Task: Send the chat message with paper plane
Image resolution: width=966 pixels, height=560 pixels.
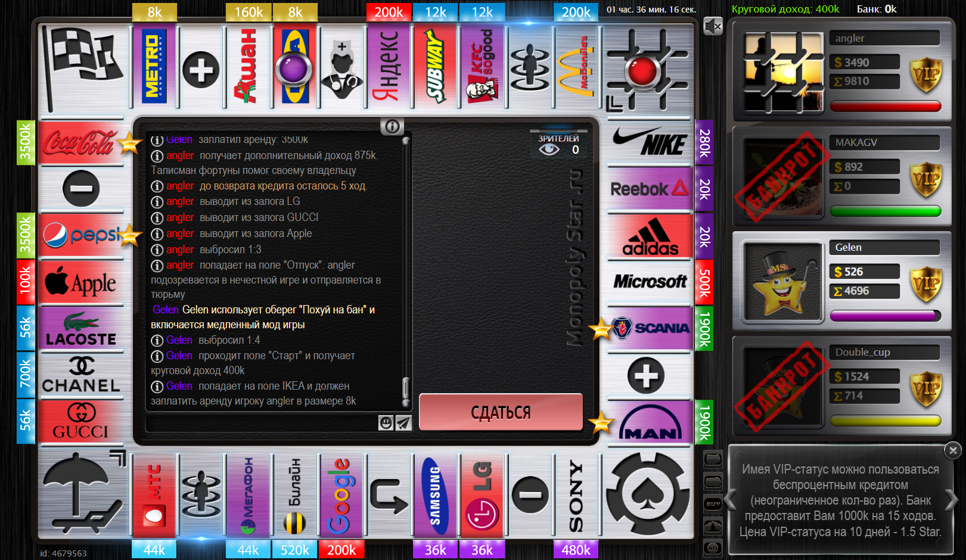Action: [403, 422]
